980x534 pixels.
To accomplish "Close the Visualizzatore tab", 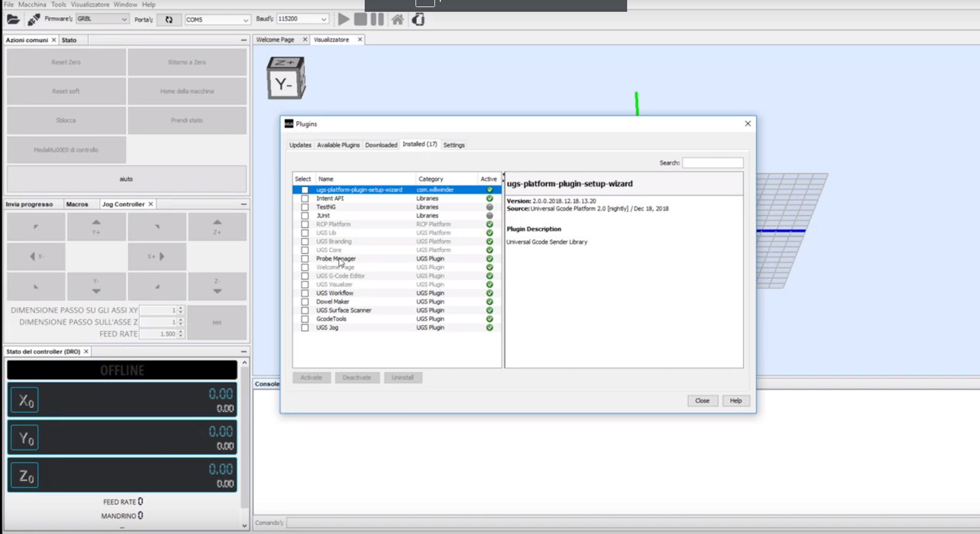I will 359,40.
